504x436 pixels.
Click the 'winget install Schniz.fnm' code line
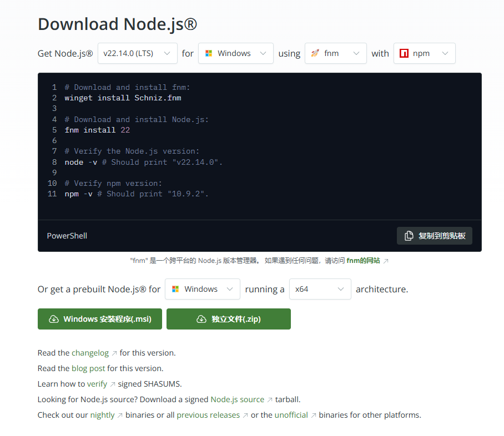pyautogui.click(x=123, y=98)
